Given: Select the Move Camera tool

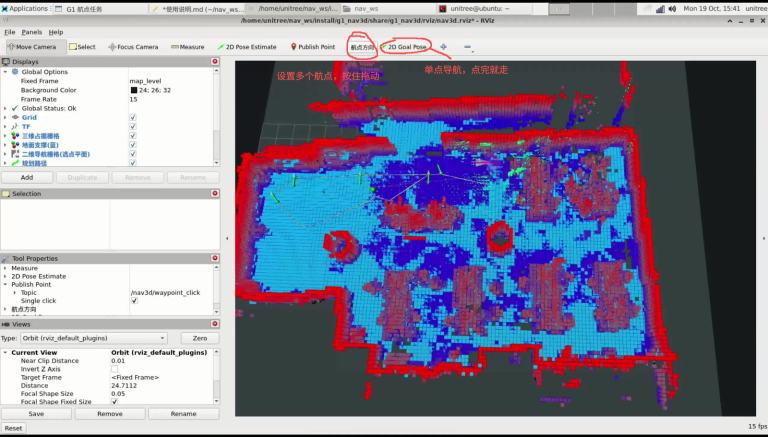Looking at the screenshot, I should [x=31, y=47].
